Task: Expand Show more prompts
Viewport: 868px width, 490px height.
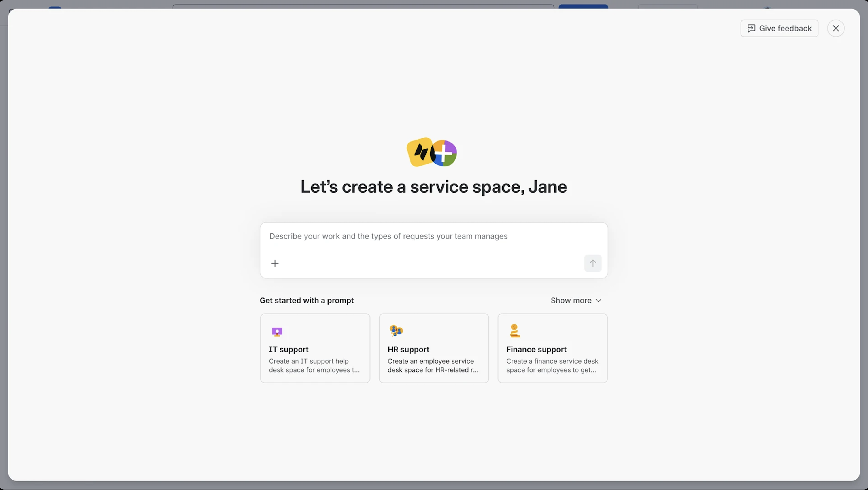Action: 576,301
